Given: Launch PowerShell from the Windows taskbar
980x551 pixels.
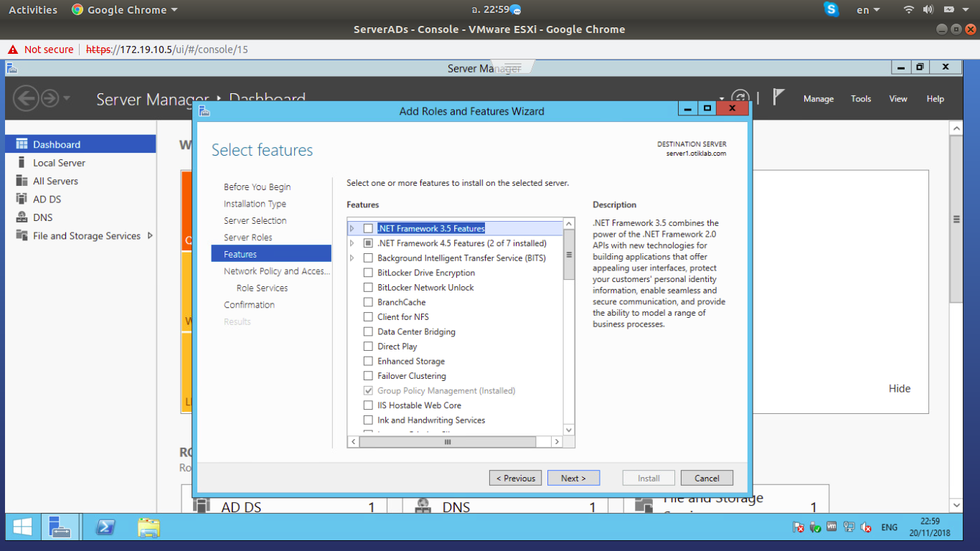Looking at the screenshot, I should [x=105, y=527].
